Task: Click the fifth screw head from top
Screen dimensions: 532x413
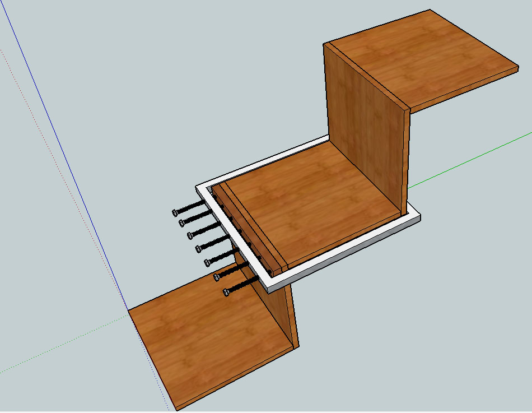Action: coord(207,262)
